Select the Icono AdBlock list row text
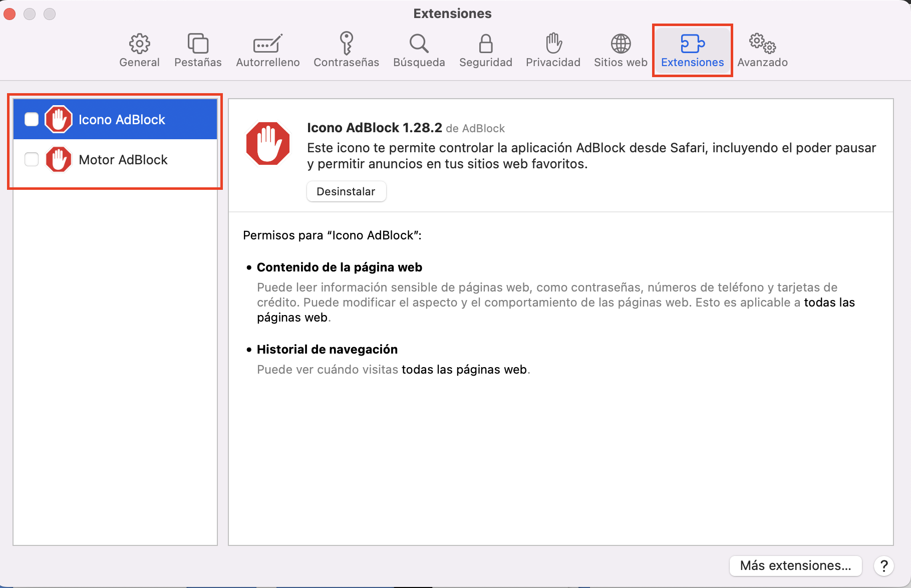 click(122, 119)
